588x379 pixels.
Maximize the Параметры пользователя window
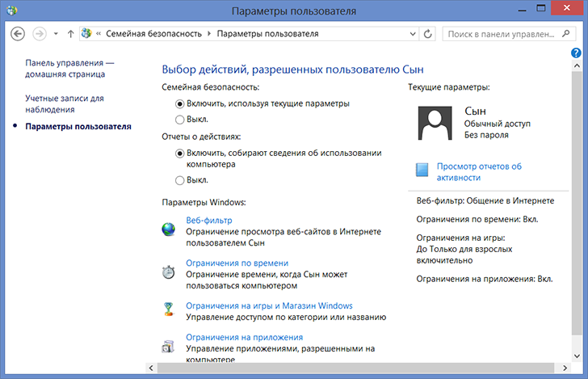click(541, 8)
